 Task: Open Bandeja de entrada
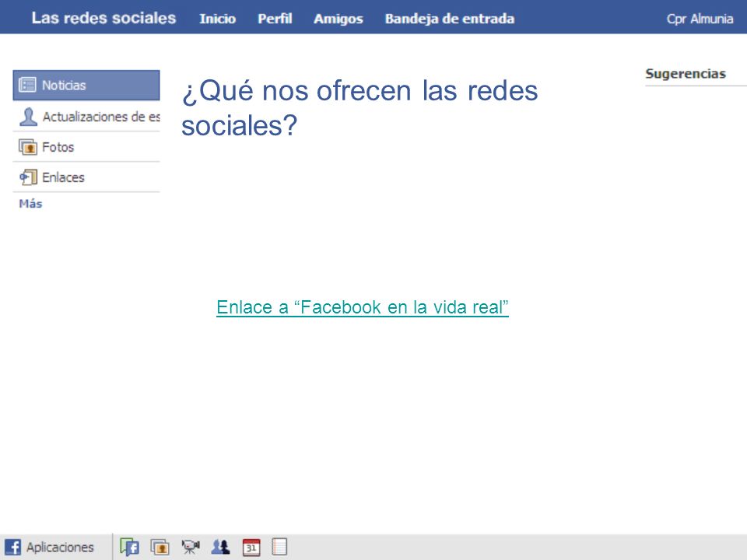click(450, 19)
